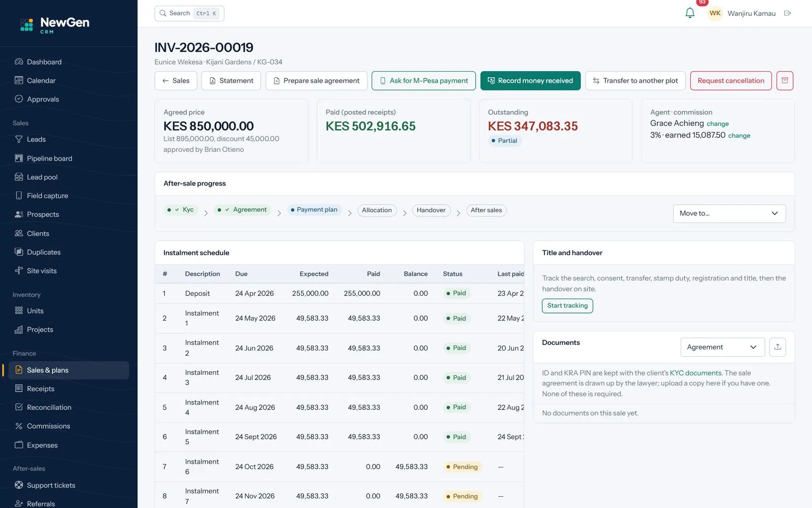Click Start tracking button
Viewport: 812px width, 508px height.
[x=567, y=305]
